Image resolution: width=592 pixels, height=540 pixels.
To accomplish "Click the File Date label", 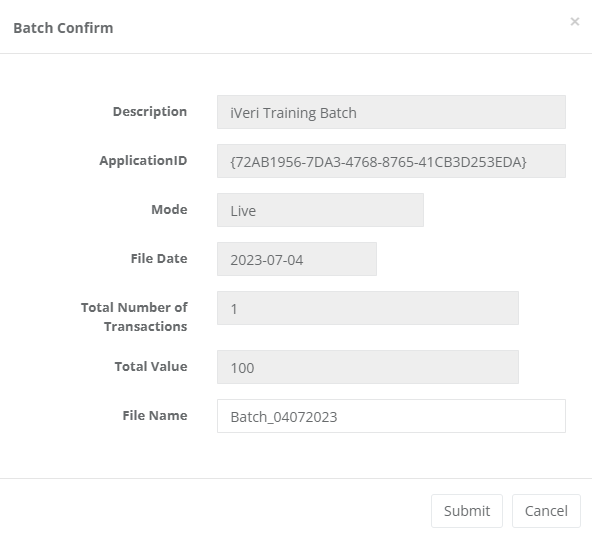I will click(x=159, y=259).
